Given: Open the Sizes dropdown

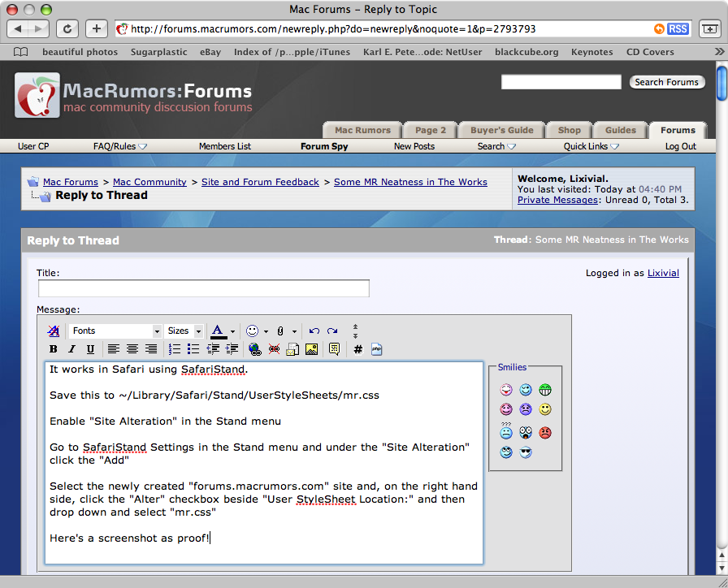Looking at the screenshot, I should pos(184,331).
